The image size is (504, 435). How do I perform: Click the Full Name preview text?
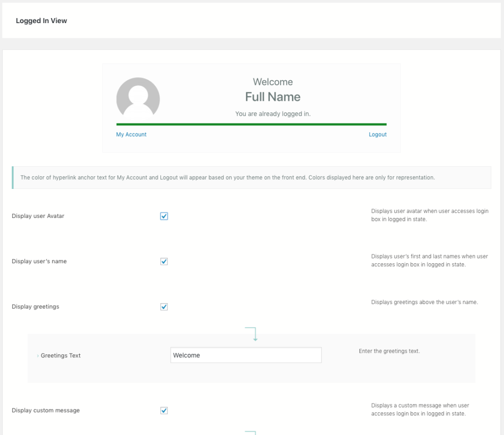point(273,96)
